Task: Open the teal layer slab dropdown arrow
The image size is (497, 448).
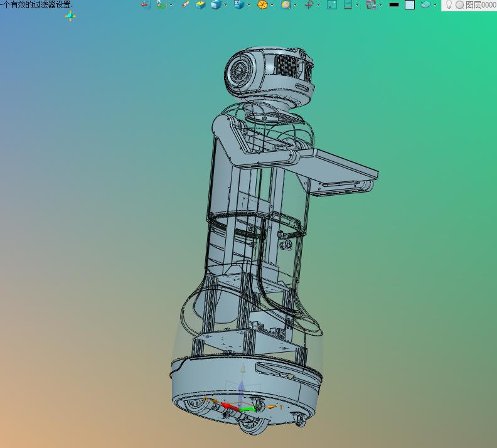Action: (436, 5)
